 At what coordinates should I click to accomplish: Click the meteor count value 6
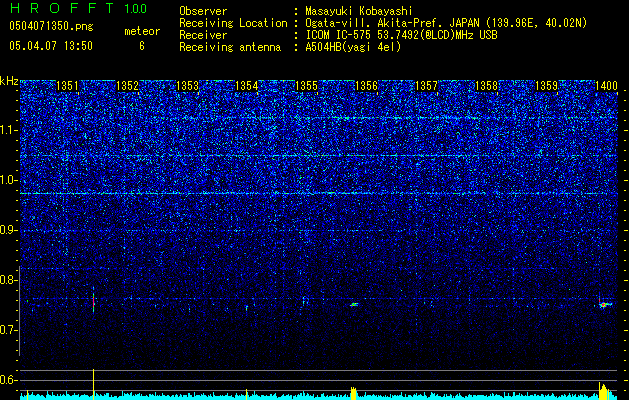tap(142, 46)
